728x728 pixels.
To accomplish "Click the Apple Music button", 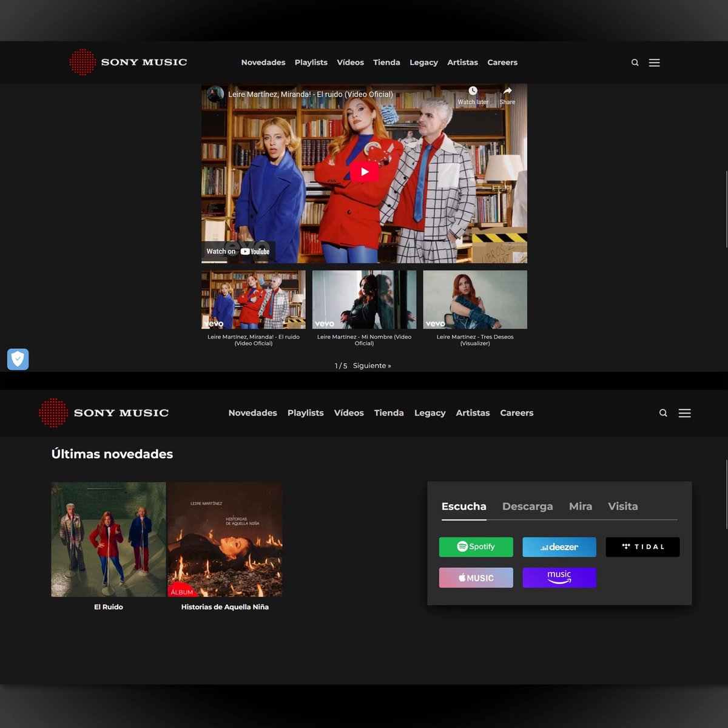I will coord(476,578).
